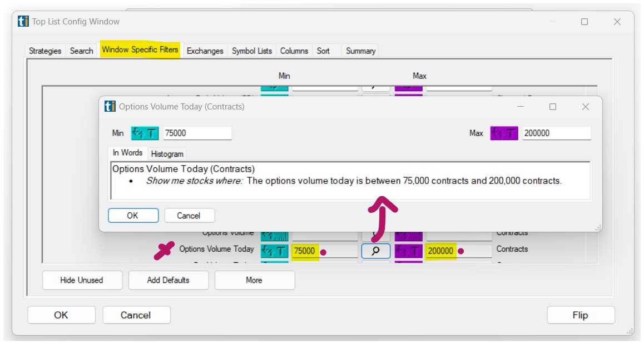
Task: Click cyan min icon in Options Volume Today row
Action: (x=274, y=251)
